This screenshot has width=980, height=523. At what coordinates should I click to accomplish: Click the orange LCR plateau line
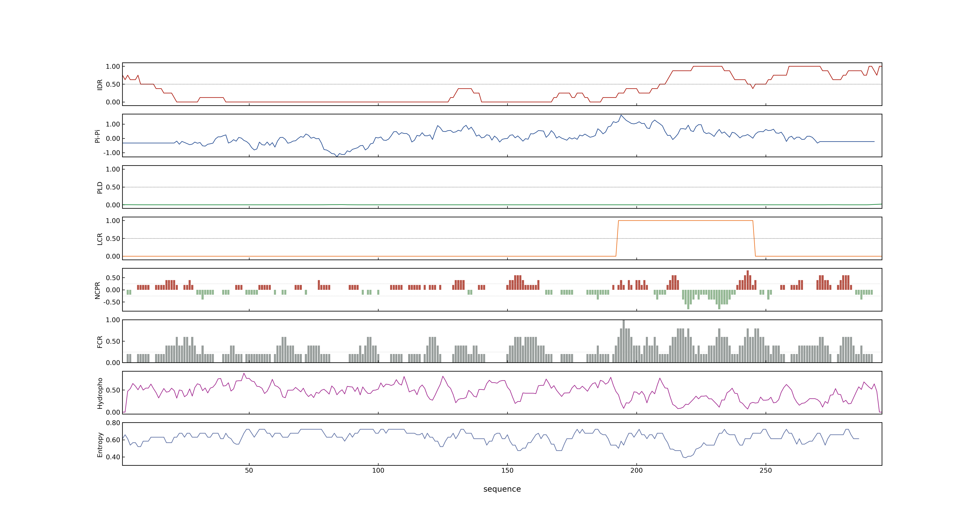686,220
